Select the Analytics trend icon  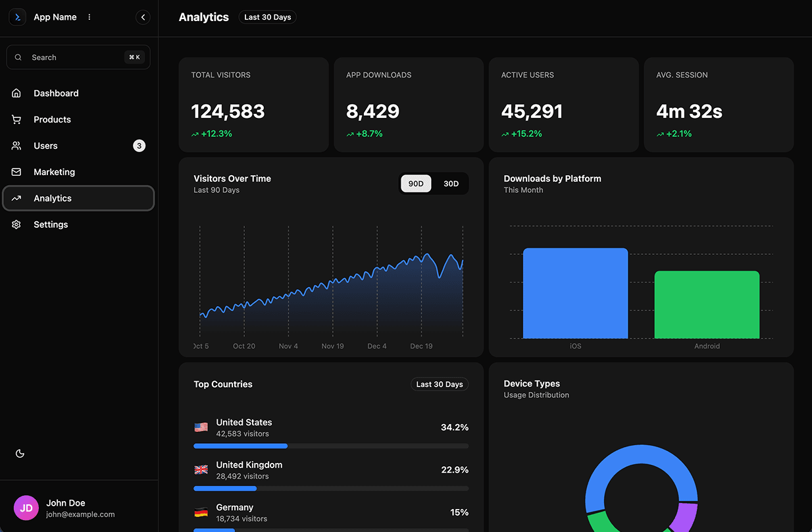16,198
